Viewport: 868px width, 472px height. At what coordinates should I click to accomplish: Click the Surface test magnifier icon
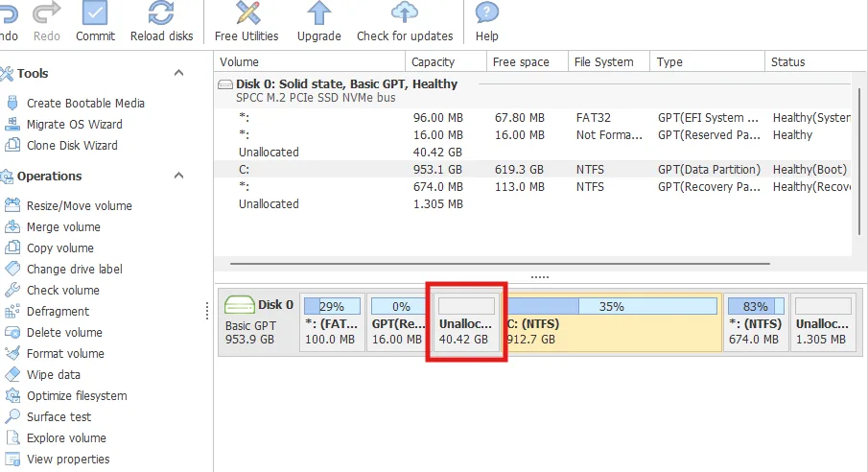(12, 416)
